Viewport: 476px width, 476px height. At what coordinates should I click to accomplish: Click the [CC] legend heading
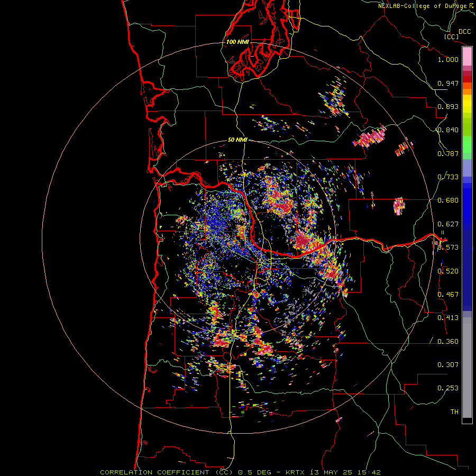pyautogui.click(x=451, y=36)
